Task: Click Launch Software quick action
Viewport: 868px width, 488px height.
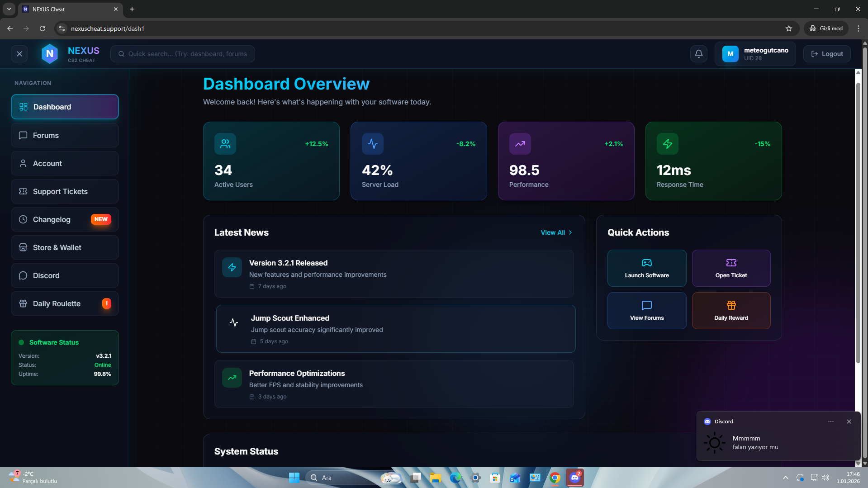Action: 647,268
